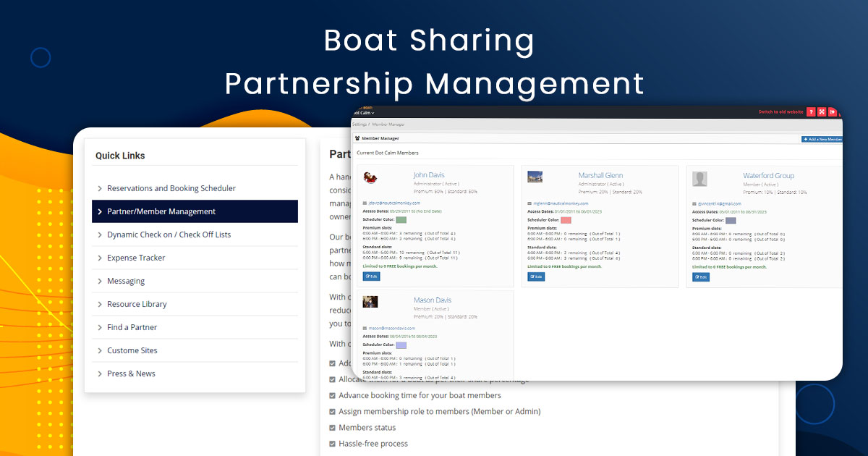
Task: Open the Switch to old website link
Action: pos(783,111)
